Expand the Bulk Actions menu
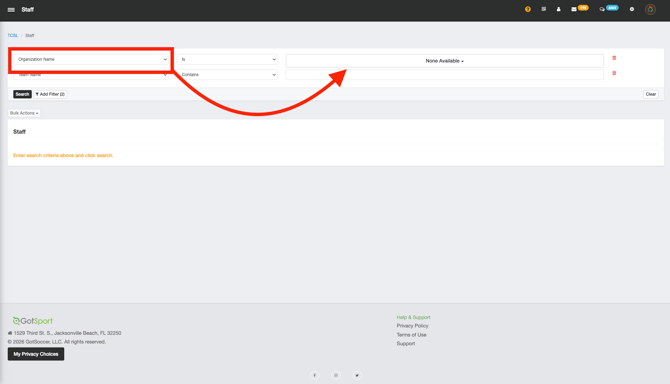The image size is (670, 384). click(x=24, y=113)
